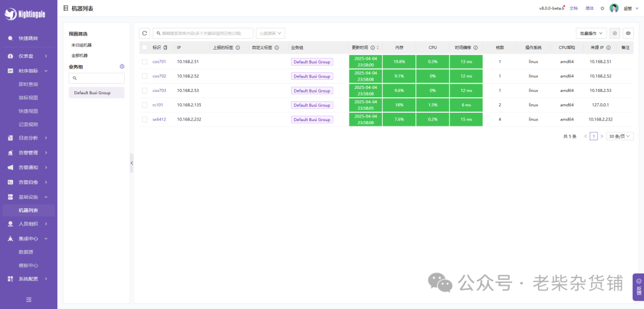Click the business group settings gear icon
The height and width of the screenshot is (309, 644).
(x=122, y=66)
